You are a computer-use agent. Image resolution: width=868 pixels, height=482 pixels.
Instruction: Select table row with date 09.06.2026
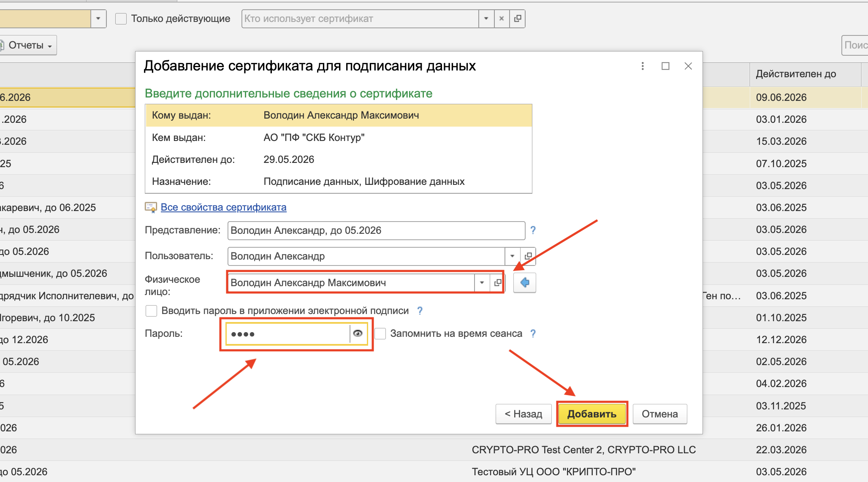[x=781, y=97]
